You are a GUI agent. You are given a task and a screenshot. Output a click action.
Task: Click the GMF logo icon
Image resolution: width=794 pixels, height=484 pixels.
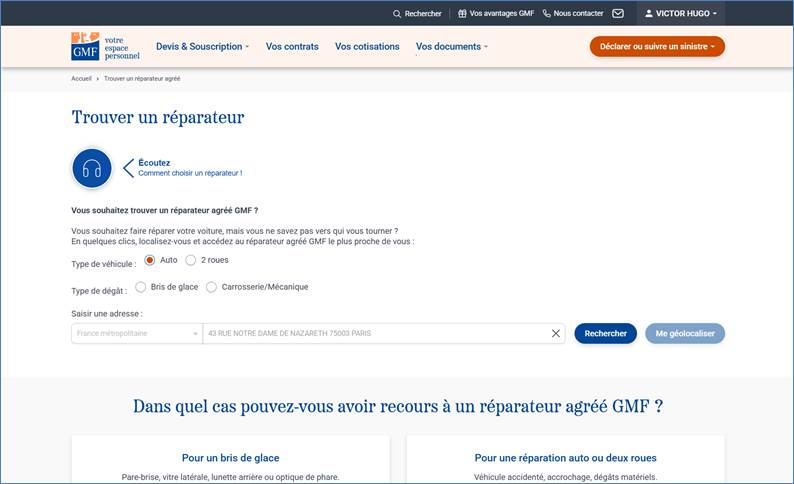(85, 46)
